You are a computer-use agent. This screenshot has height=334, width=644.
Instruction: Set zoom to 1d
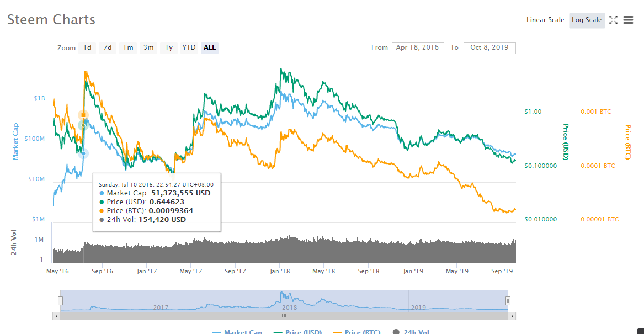click(87, 47)
